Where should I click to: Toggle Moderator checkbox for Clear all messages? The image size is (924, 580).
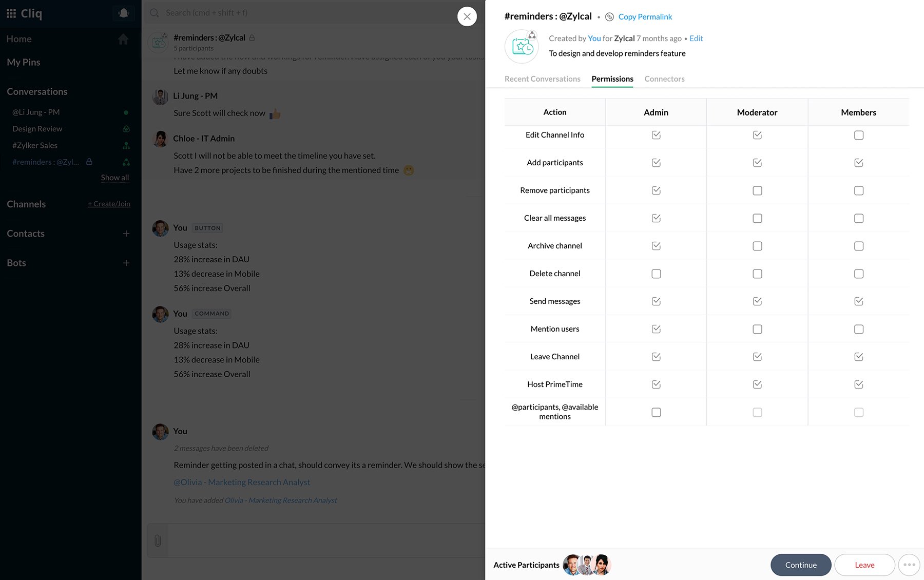click(x=757, y=218)
